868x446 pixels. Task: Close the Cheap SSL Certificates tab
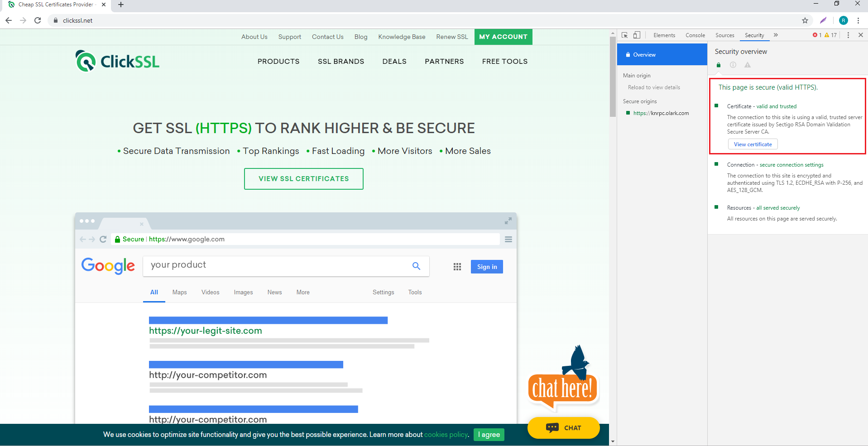tap(104, 5)
